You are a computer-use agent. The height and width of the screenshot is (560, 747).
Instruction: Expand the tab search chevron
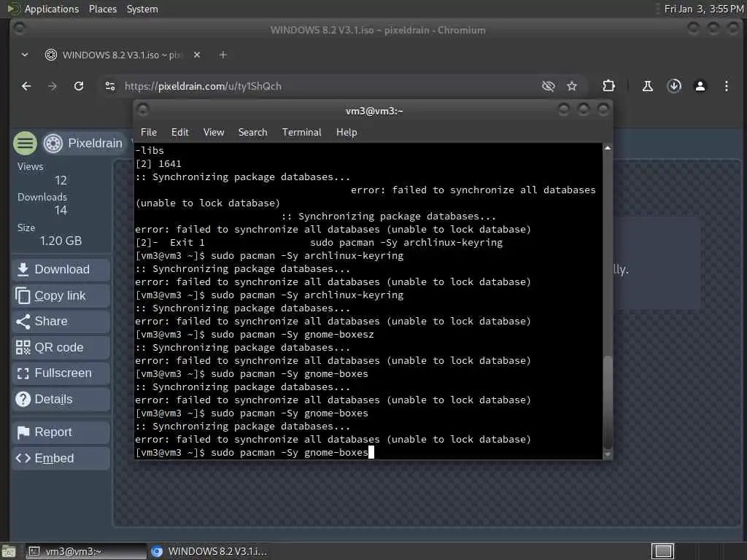click(x=25, y=55)
